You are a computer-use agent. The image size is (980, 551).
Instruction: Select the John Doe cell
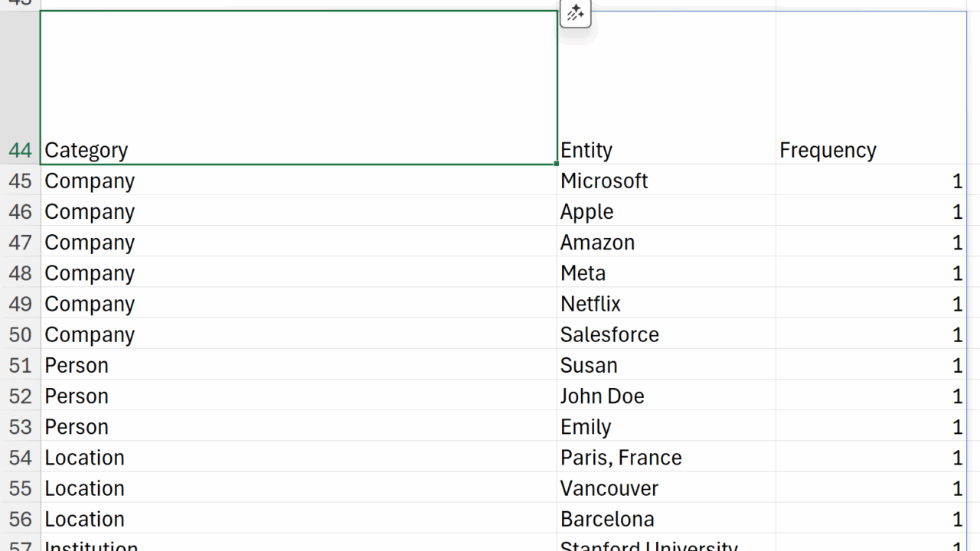(x=666, y=396)
